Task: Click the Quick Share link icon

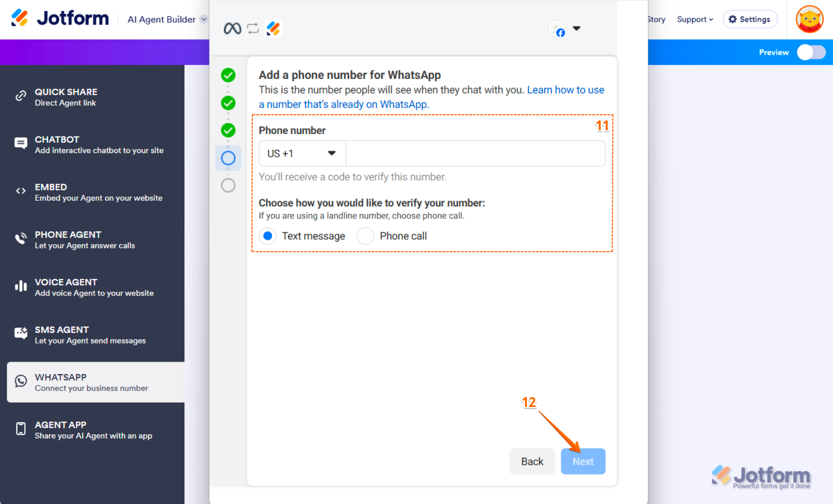Action: tap(21, 96)
